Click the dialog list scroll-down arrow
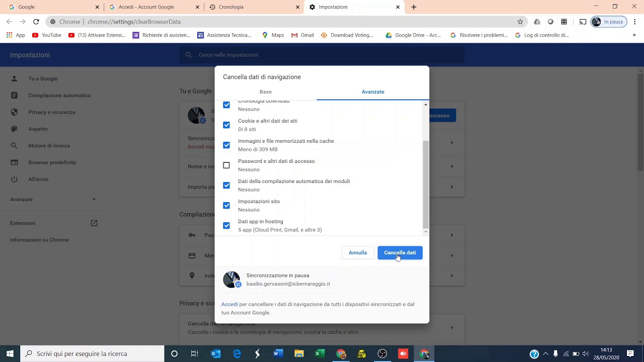644x362 pixels. tap(426, 231)
